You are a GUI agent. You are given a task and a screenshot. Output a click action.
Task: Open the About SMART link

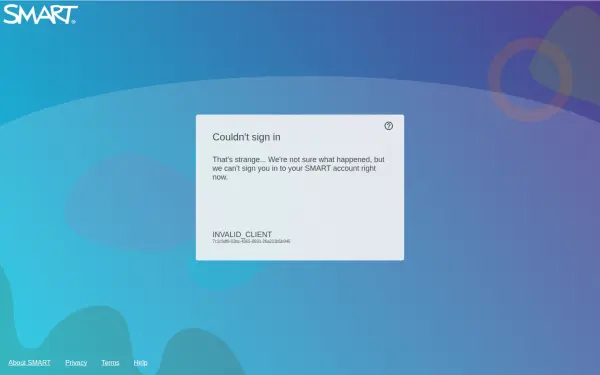pyautogui.click(x=29, y=362)
